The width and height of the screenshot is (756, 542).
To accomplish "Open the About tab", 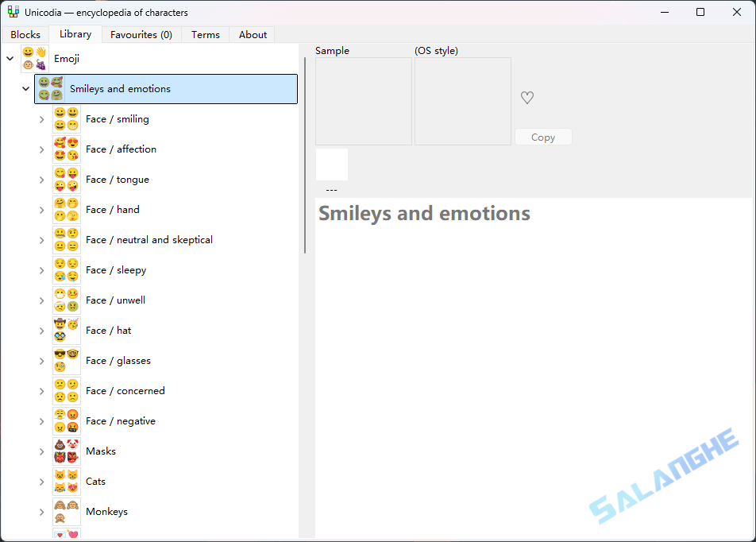I will click(253, 35).
